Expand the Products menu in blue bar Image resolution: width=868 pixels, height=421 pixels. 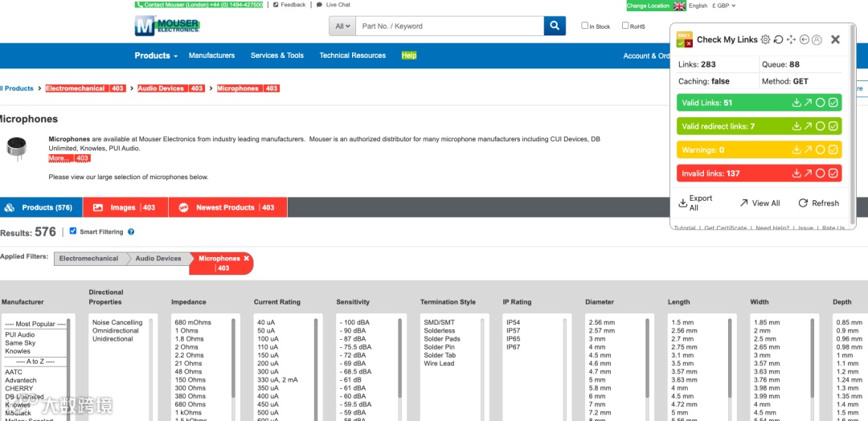click(156, 55)
